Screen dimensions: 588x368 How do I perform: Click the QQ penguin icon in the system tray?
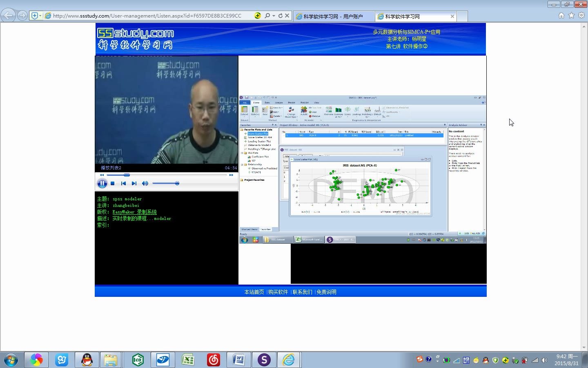point(486,360)
